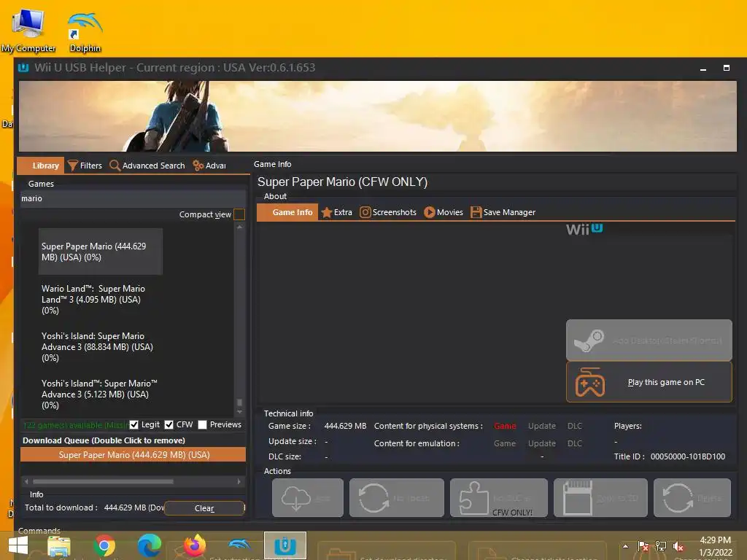
Task: Click Wii U USB Helper taskbar icon
Action: [285, 545]
